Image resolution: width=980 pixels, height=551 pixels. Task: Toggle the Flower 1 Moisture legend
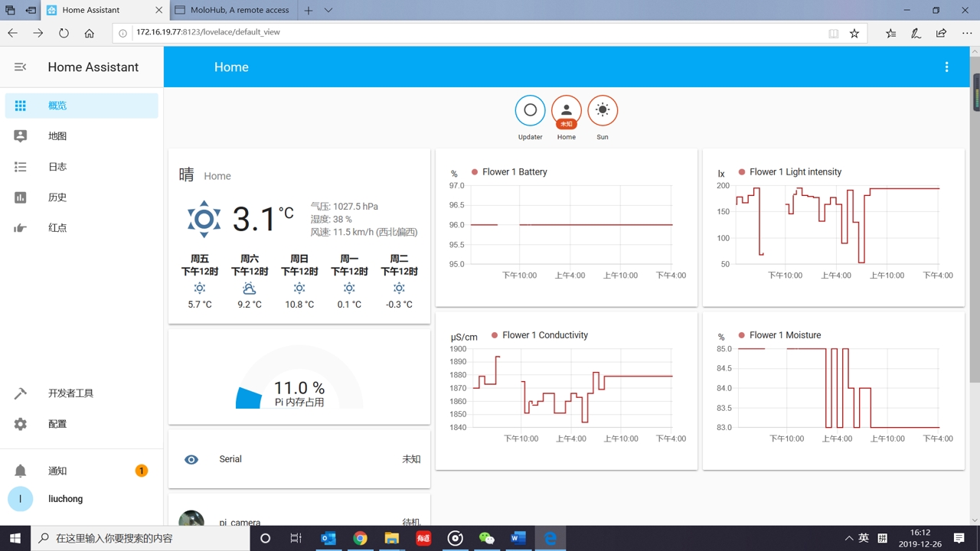click(779, 335)
